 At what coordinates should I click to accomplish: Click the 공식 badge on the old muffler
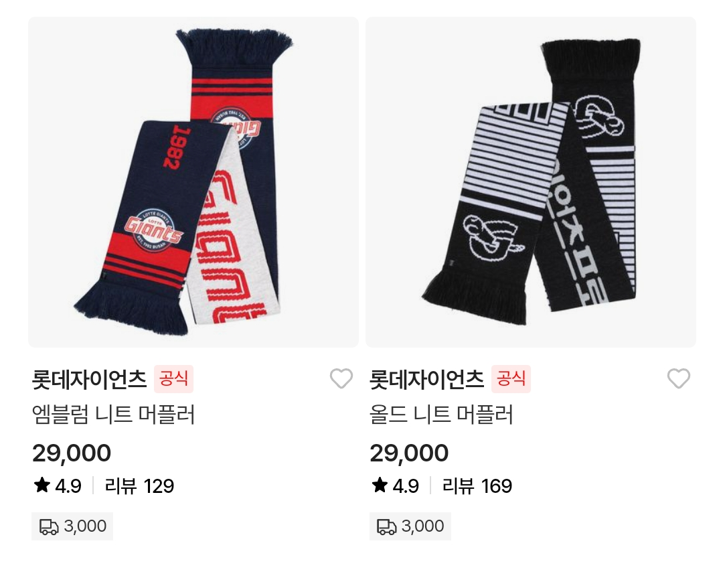click(511, 378)
